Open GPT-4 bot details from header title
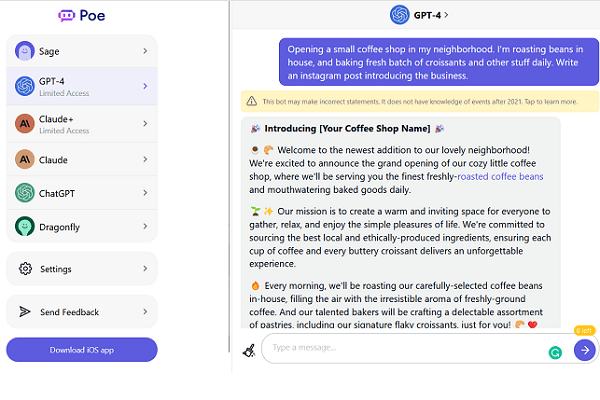This screenshot has width=600, height=400. pyautogui.click(x=431, y=15)
